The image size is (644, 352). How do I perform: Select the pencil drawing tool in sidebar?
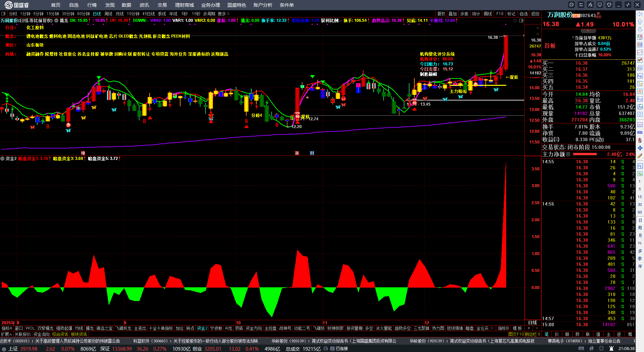640,156
